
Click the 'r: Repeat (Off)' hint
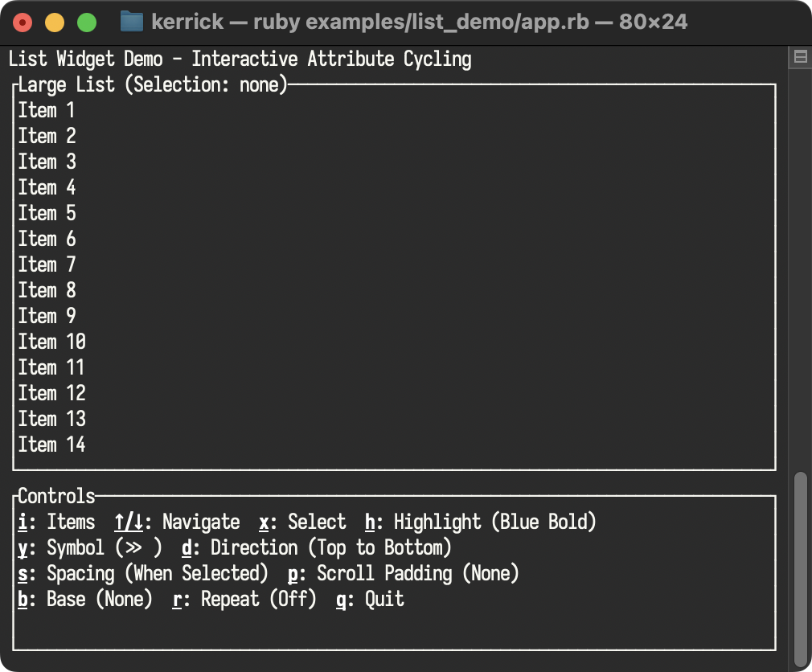click(x=244, y=599)
